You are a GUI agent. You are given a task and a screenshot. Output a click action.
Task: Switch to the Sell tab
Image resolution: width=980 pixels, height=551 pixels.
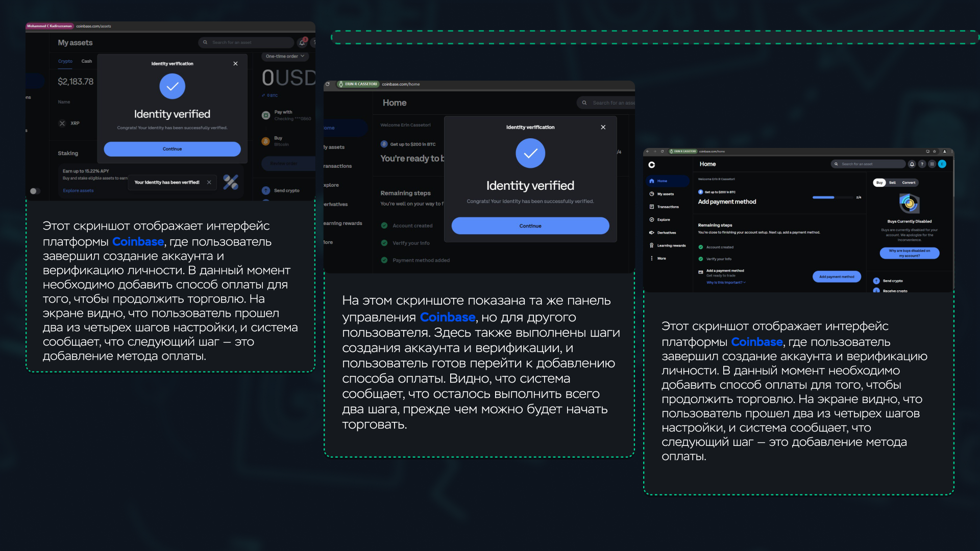(x=892, y=183)
